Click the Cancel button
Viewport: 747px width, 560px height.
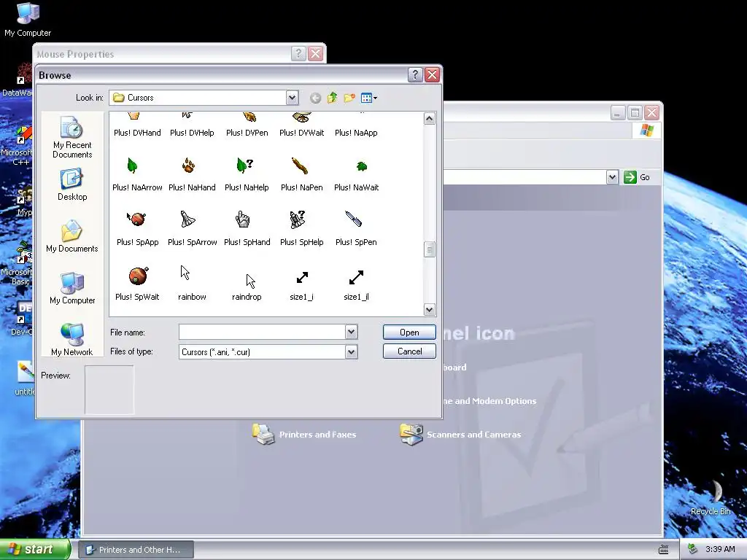[x=409, y=351]
